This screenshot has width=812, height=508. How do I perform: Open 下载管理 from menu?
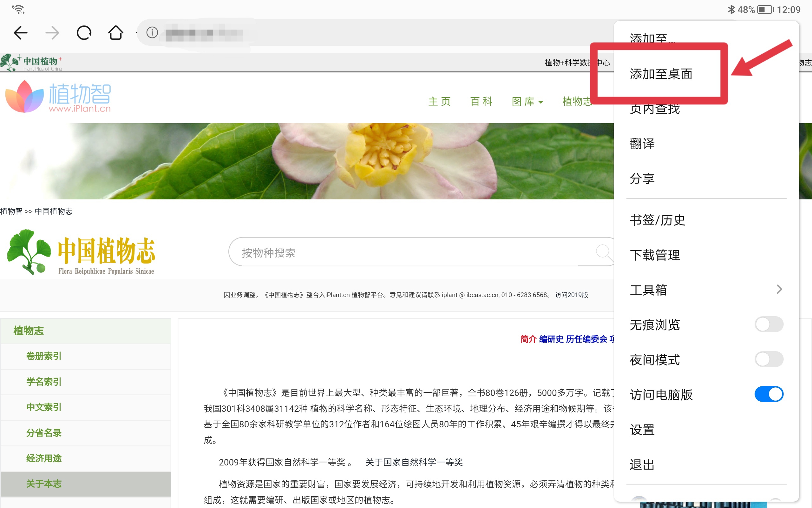(x=655, y=255)
